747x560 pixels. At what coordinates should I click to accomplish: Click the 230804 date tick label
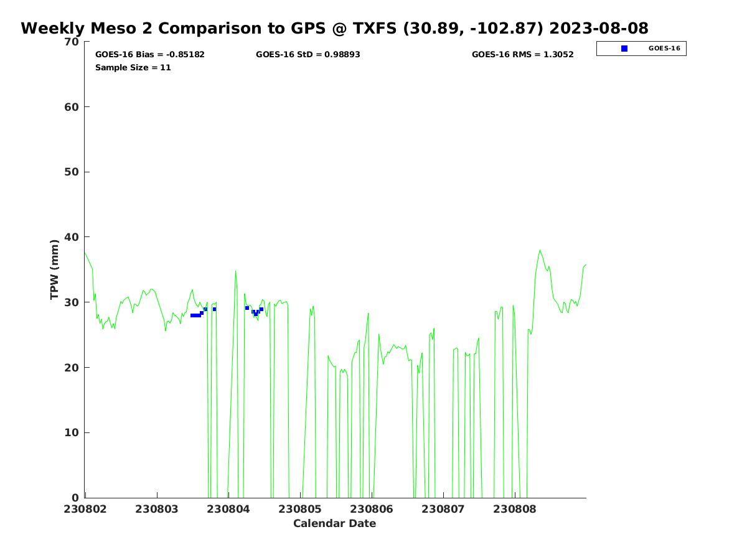coord(228,509)
